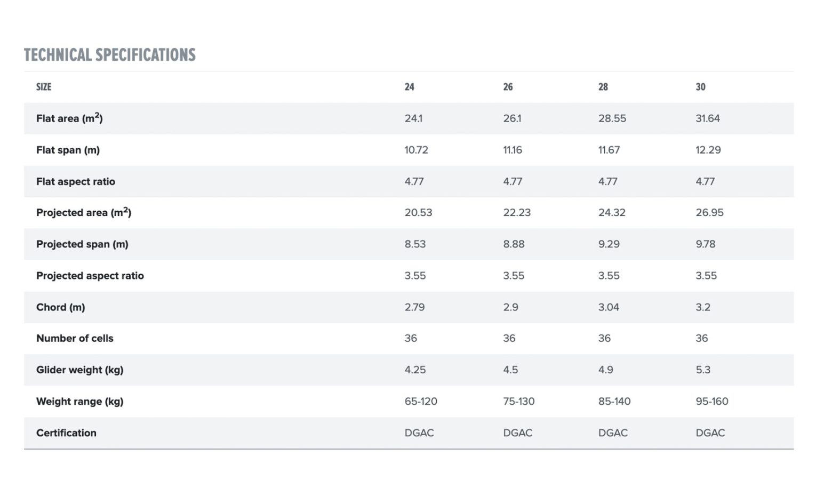
Task: Click the Projected aspect ratio label
Action: click(90, 276)
